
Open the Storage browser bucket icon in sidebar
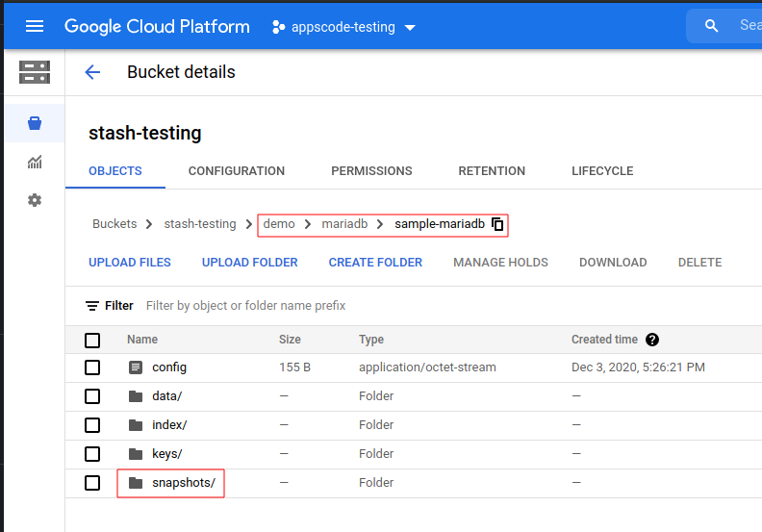(35, 123)
